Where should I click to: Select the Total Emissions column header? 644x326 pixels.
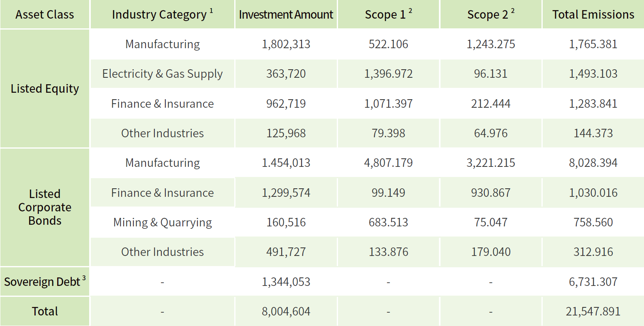click(x=593, y=15)
